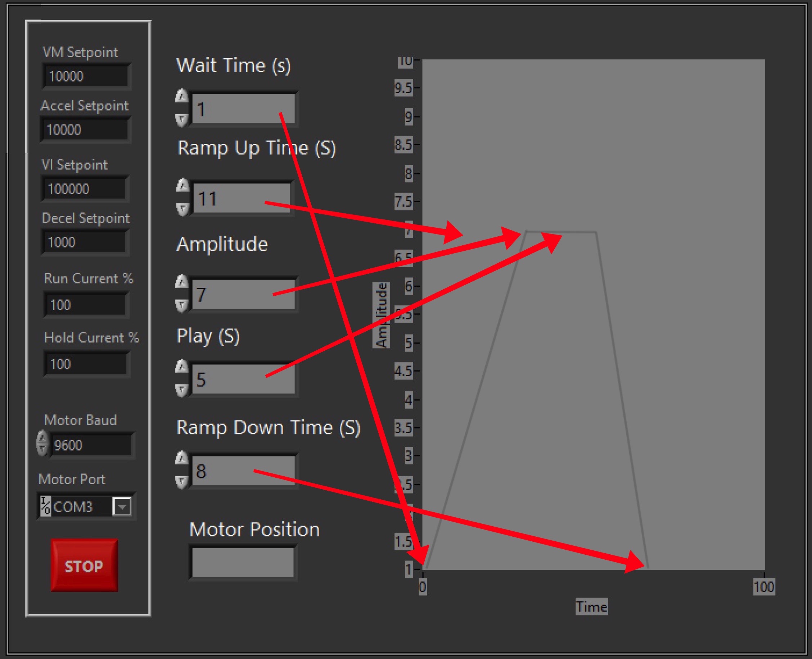This screenshot has height=659, width=812.
Task: Increase the Ramp Down Time value
Action: tap(182, 458)
